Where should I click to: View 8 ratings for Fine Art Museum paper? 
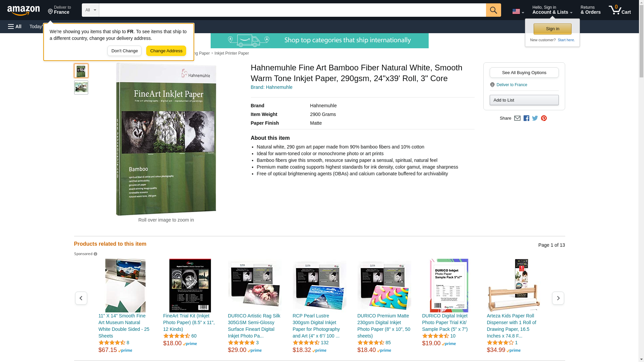(x=128, y=343)
